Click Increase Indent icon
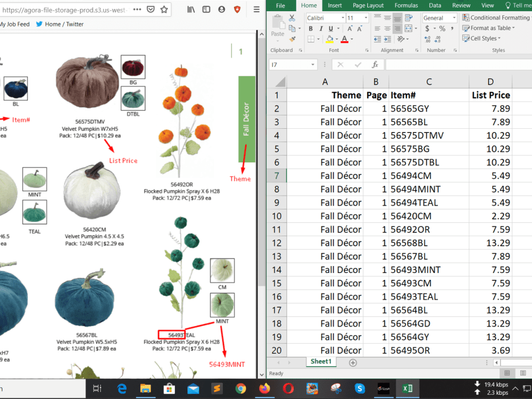This screenshot has width=532, height=399. click(387, 39)
